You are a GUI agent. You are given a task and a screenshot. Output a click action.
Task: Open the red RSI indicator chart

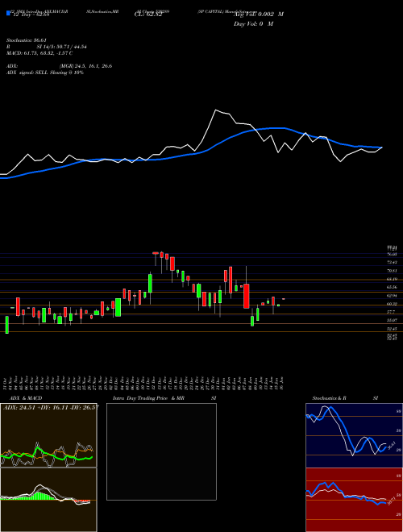[x=354, y=500]
